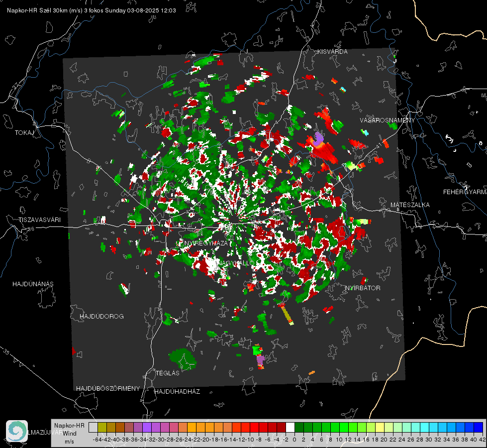Click the NAGYKÁLLÓ label
The height and width of the screenshot is (448, 487).
coord(235,263)
